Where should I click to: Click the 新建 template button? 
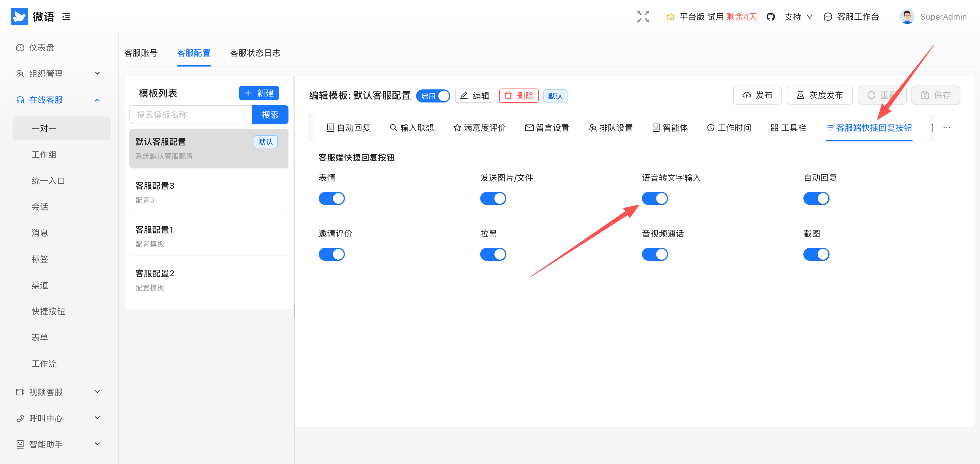pyautogui.click(x=259, y=93)
